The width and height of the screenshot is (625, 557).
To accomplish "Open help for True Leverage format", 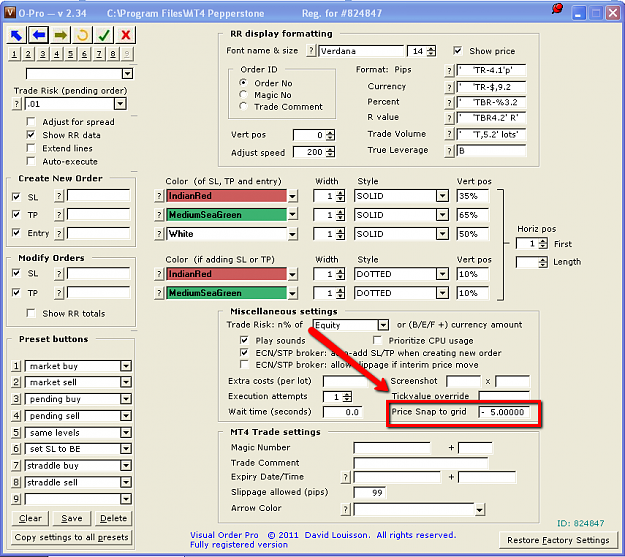I will pyautogui.click(x=449, y=151).
